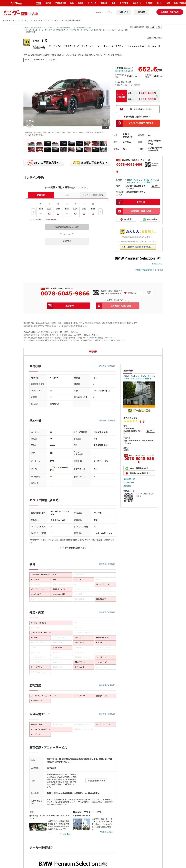Image resolution: width=186 pixels, height=868 pixels.
Task: Toggle お気に入り heart button in phone banner
Action: point(133,293)
